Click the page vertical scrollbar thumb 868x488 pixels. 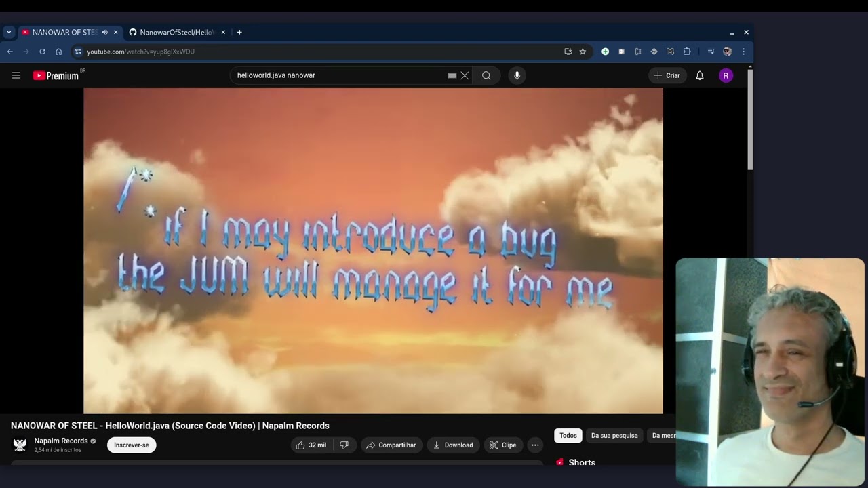[x=750, y=119]
